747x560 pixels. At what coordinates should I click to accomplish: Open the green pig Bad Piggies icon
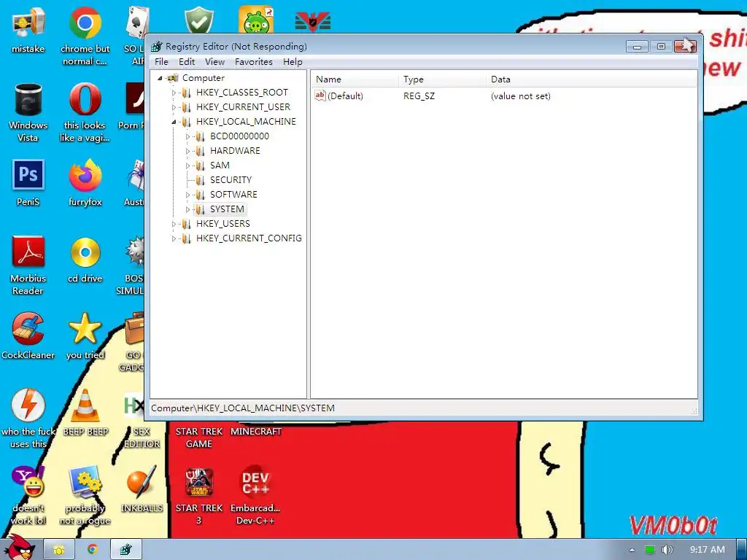coord(256,20)
